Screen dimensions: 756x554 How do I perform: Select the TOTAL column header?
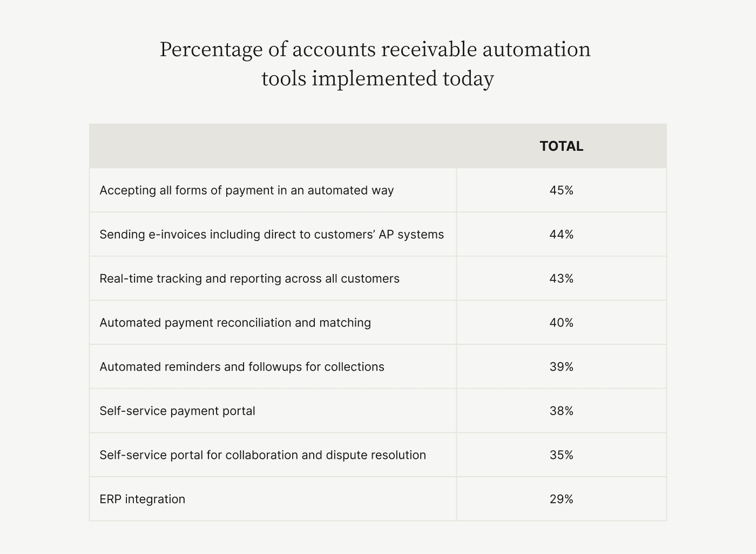click(x=561, y=146)
